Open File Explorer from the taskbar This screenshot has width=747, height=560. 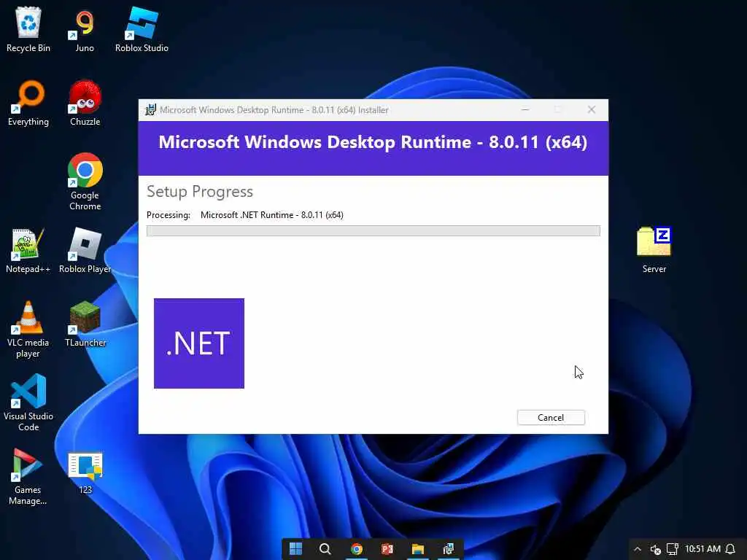pos(418,549)
